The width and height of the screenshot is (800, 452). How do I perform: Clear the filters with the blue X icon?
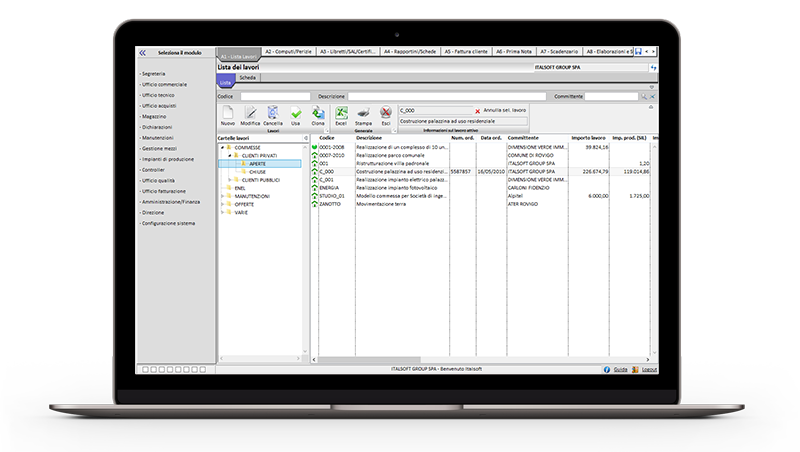tap(652, 96)
